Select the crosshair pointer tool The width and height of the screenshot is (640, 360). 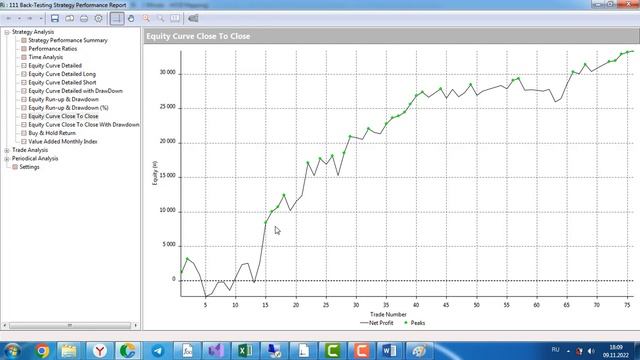coord(117,18)
